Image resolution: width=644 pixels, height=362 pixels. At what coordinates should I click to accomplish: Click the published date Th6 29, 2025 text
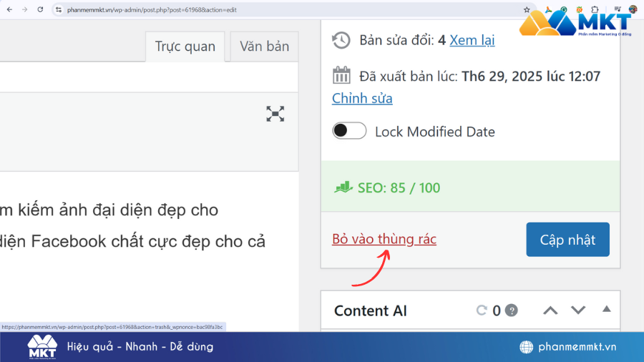tap(531, 76)
